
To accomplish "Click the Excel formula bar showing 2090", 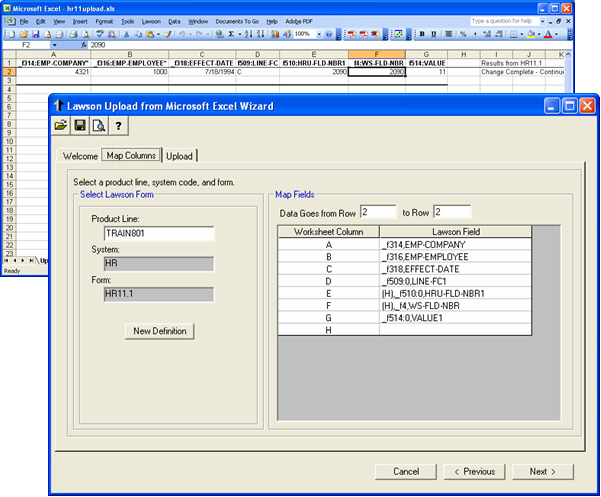I will (330, 45).
